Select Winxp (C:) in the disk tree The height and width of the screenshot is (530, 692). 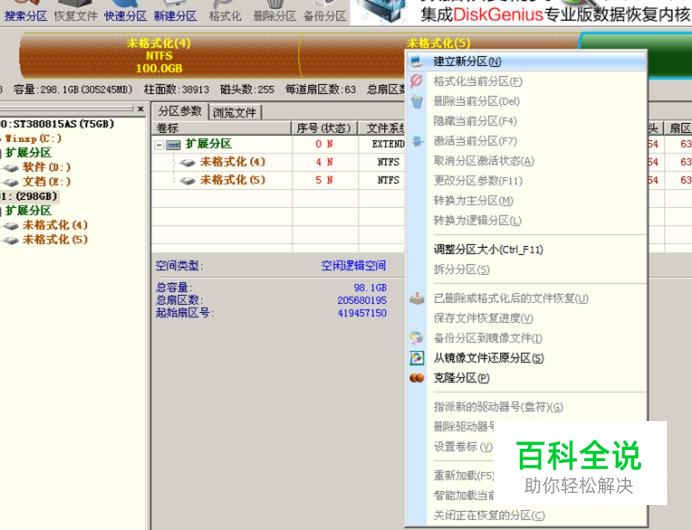pyautogui.click(x=33, y=139)
